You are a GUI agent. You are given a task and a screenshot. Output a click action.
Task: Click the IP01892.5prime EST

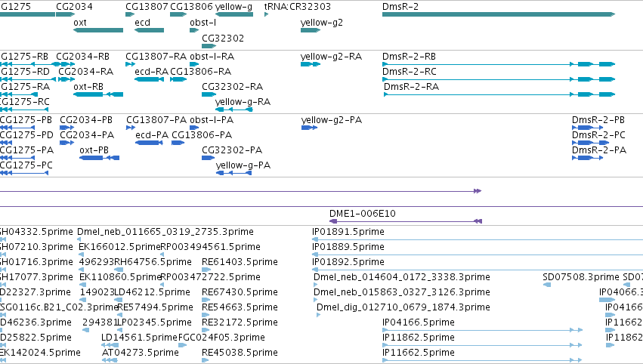pyautogui.click(x=478, y=270)
